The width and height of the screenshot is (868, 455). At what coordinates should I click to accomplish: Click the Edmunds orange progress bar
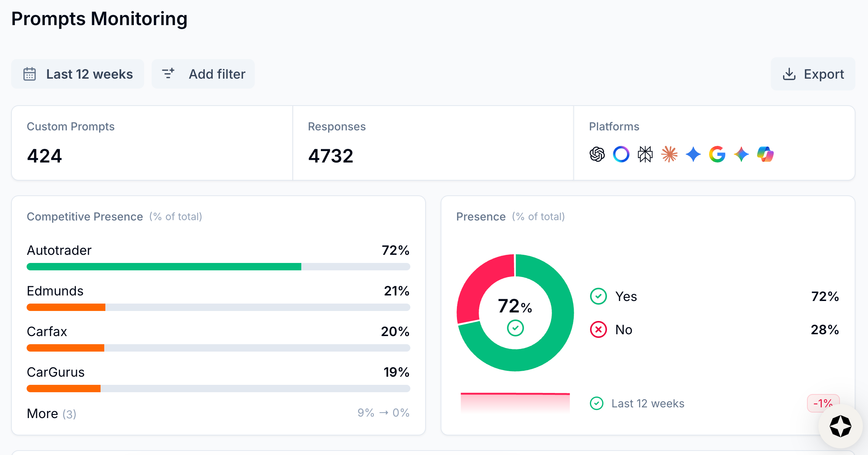point(66,307)
